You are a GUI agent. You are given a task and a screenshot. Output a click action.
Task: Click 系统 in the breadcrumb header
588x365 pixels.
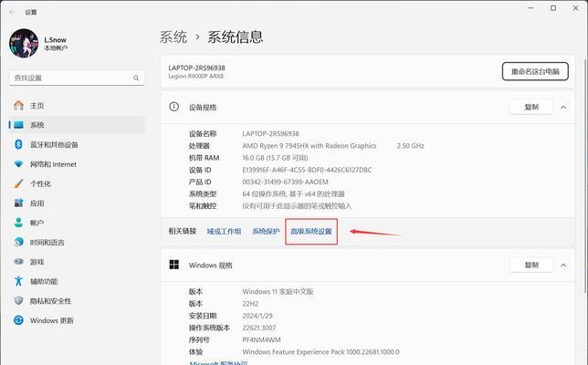click(x=173, y=37)
